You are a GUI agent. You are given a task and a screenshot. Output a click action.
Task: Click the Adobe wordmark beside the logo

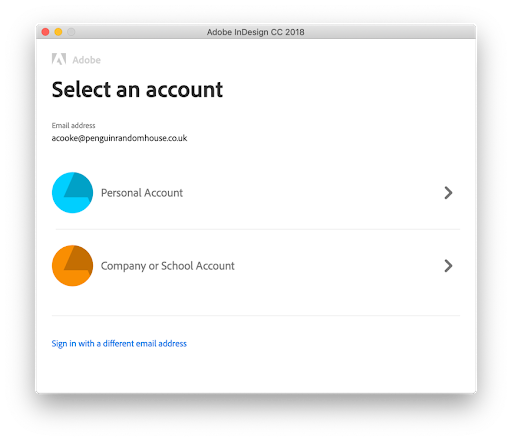86,60
